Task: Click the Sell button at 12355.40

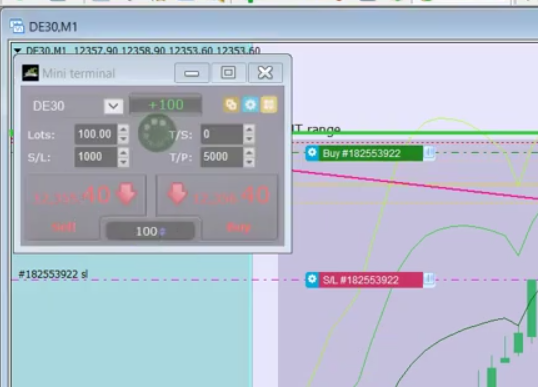Action: (x=86, y=206)
